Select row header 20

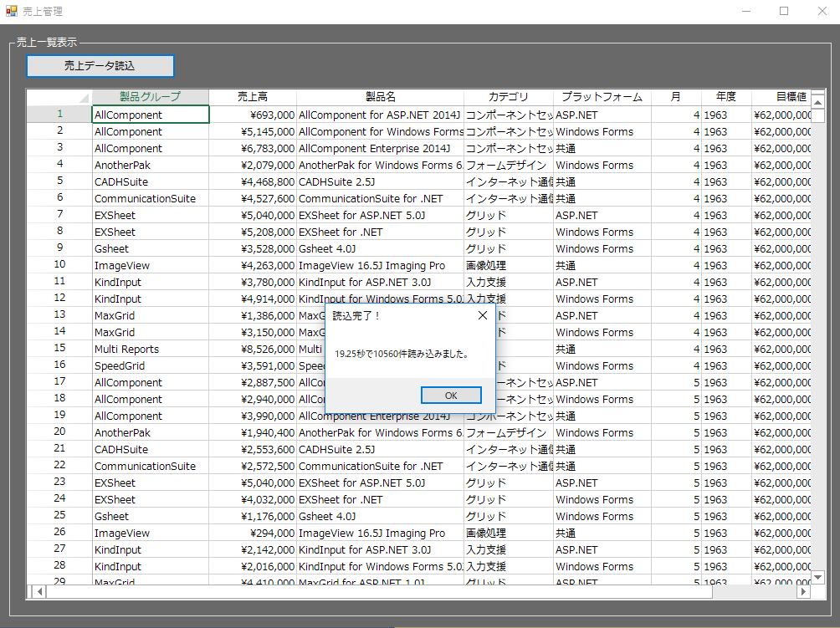(59, 431)
